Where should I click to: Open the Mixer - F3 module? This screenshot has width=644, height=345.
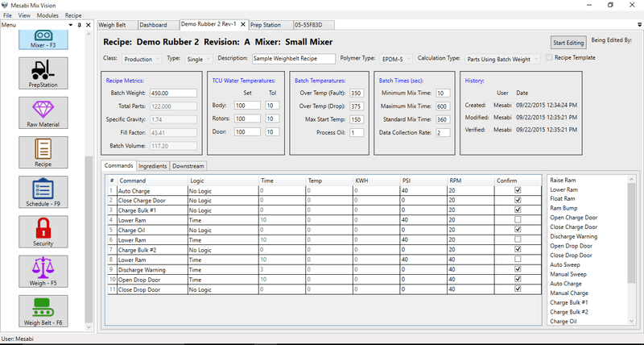43,39
